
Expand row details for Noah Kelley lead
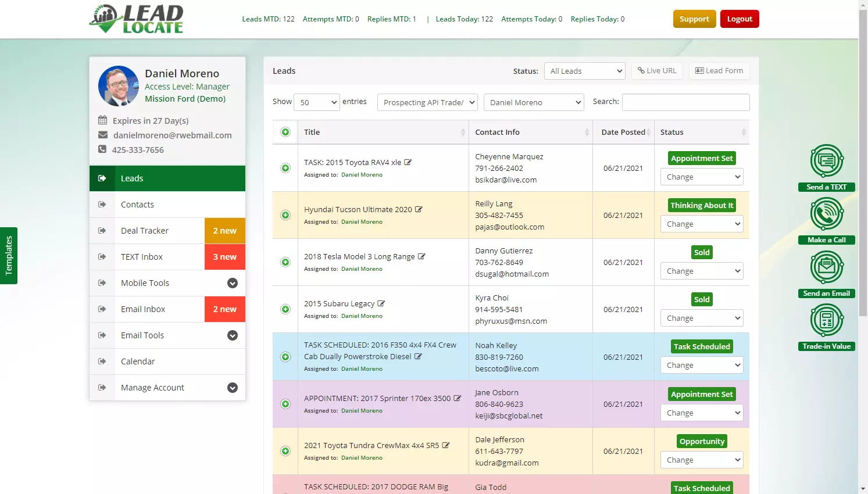pyautogui.click(x=285, y=357)
